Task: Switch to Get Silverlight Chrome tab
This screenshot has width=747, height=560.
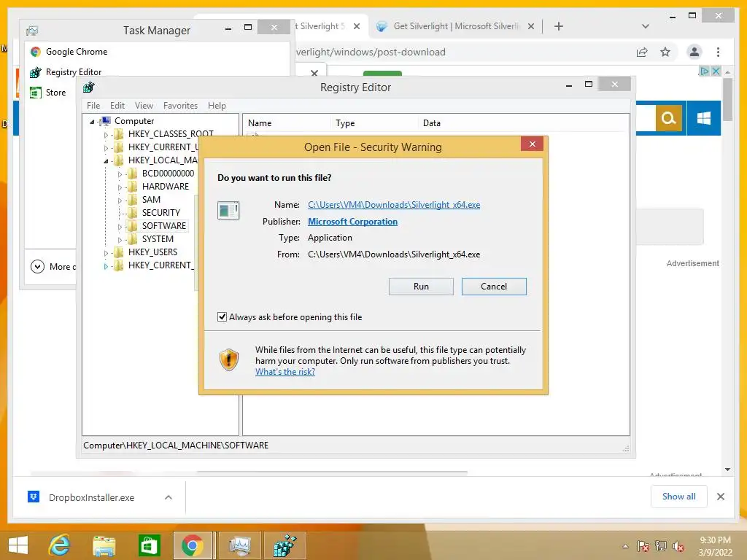Action: click(455, 26)
